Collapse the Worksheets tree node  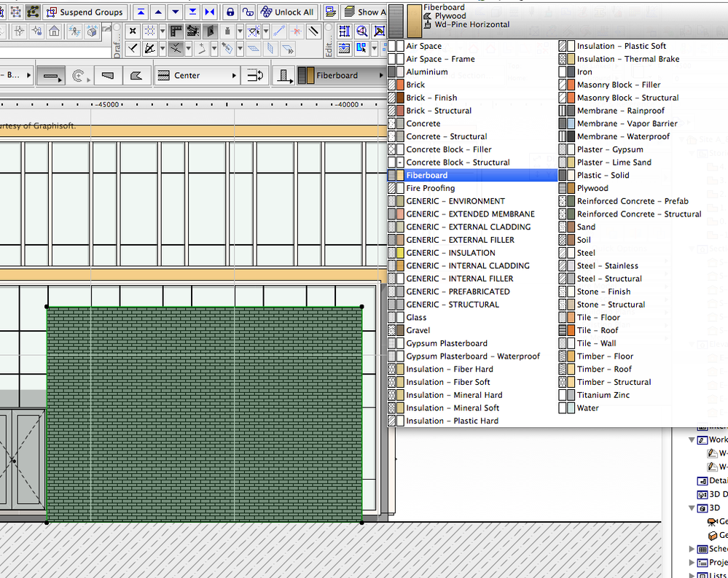coord(692,440)
